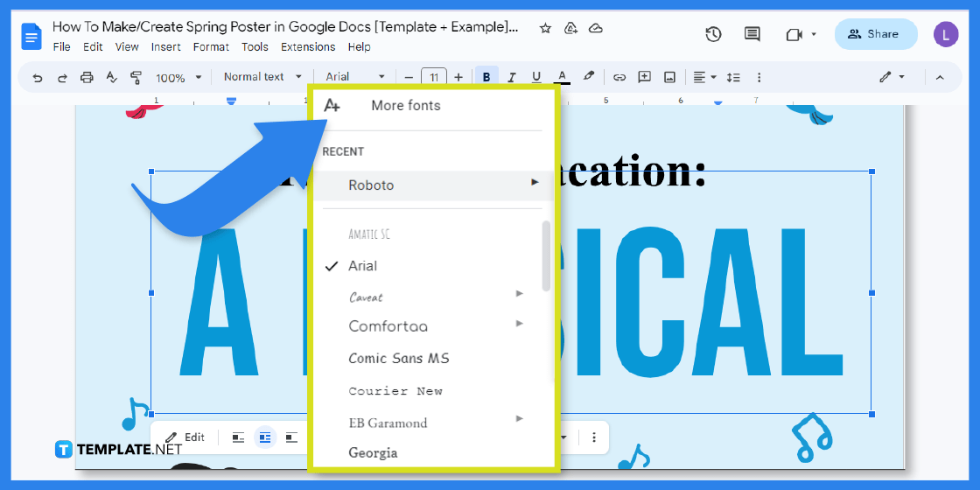Screen dimensions: 980x490
Task: Expand EB Garamond font variants arrow
Action: click(519, 418)
